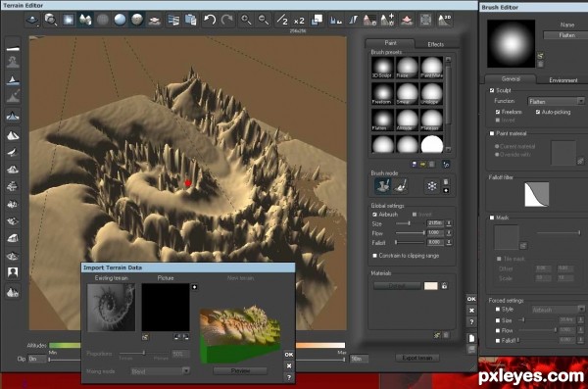
Task: Click the down arrow of the brush presets scrollbar
Action: (x=448, y=149)
